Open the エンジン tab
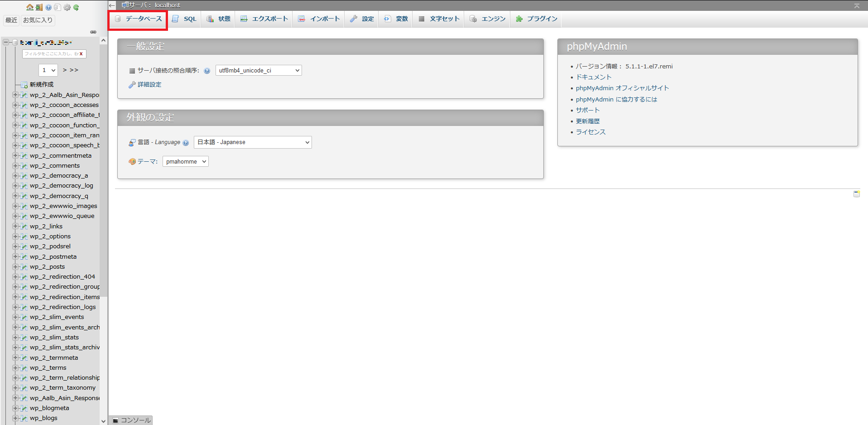 click(488, 19)
